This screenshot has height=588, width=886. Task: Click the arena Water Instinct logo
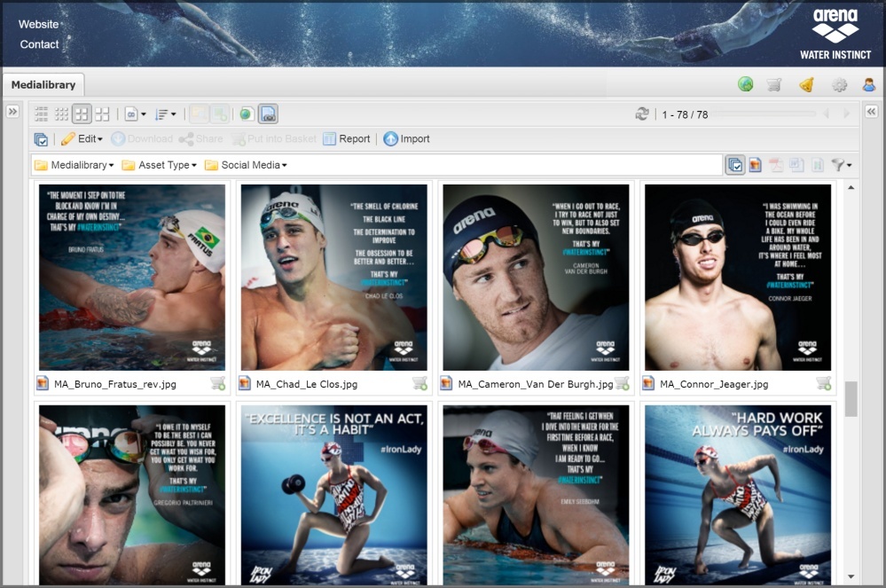point(835,34)
